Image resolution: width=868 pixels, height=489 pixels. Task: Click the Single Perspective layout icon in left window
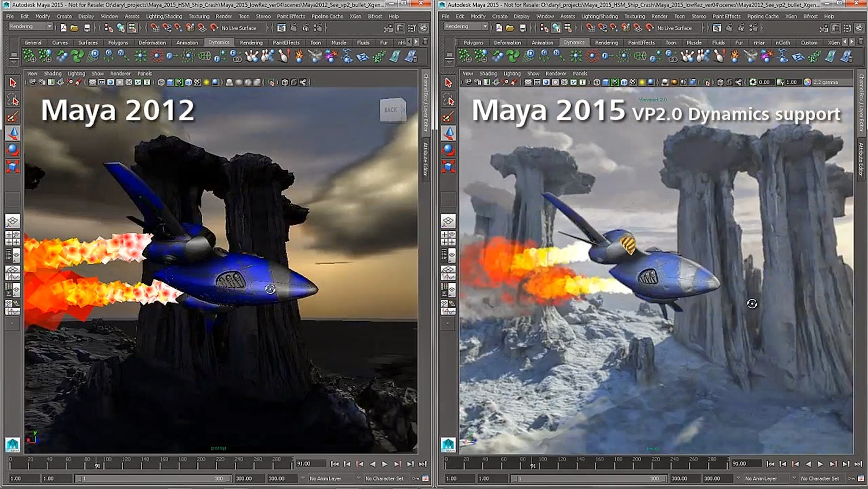[x=12, y=221]
